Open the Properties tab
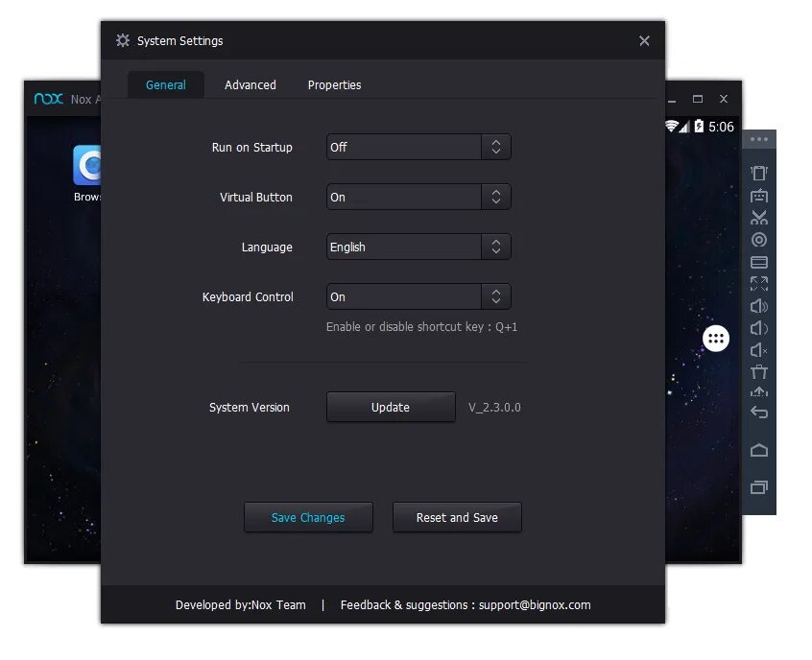This screenshot has width=812, height=660. (333, 84)
